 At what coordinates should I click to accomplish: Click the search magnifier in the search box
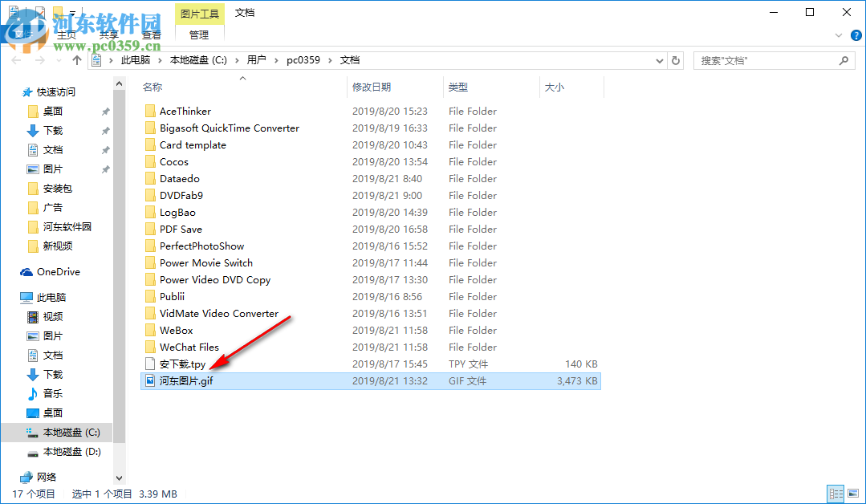coord(844,60)
